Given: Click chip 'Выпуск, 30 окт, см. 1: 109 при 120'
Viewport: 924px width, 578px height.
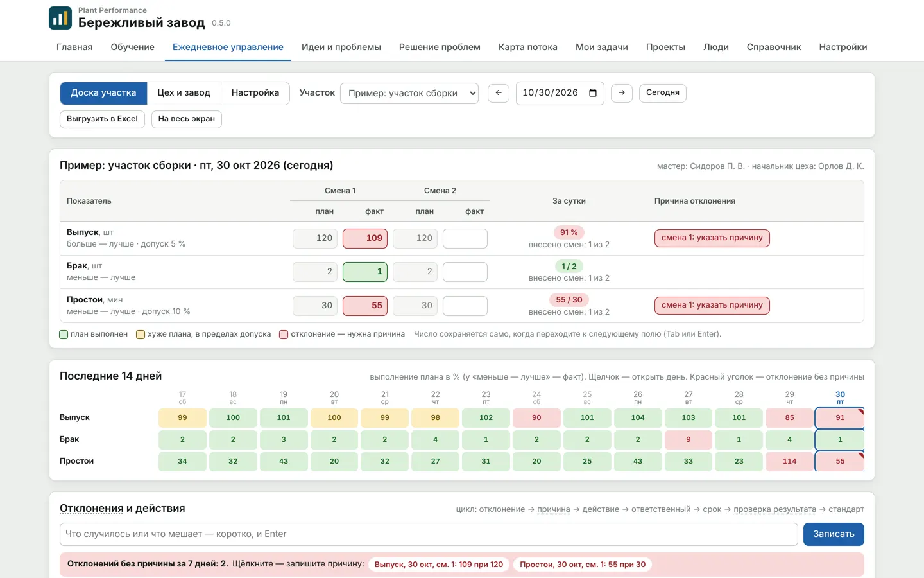Looking at the screenshot, I should coord(439,565).
